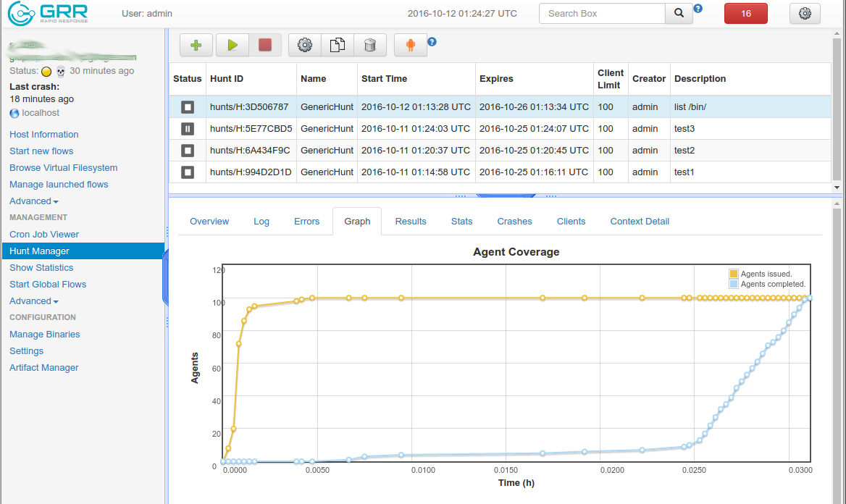Click status icon for hunt H:994D2D1D
Image resolution: width=846 pixels, height=504 pixels.
[187, 172]
